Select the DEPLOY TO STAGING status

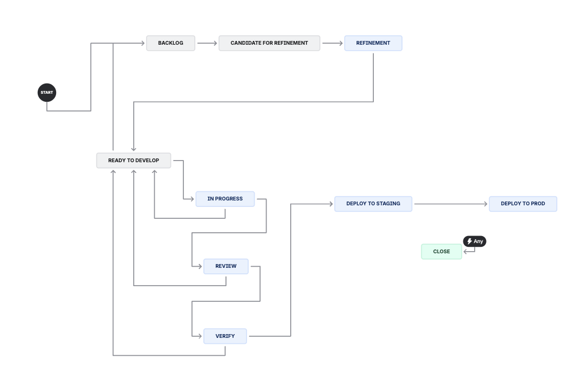(373, 204)
